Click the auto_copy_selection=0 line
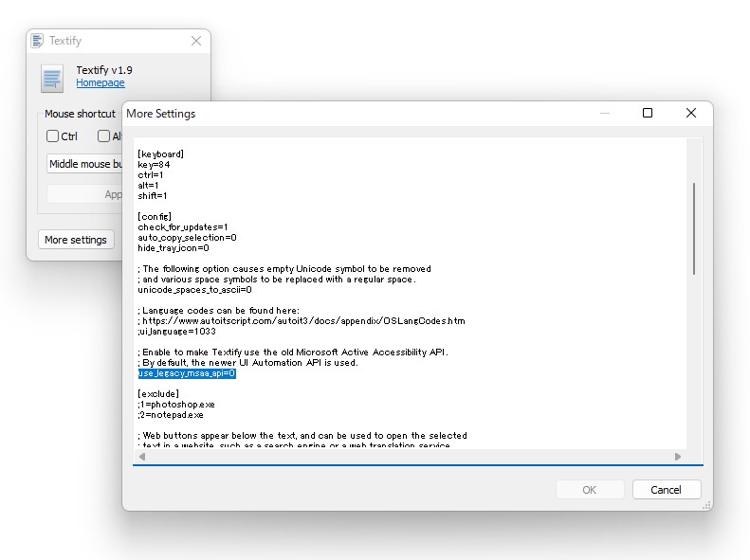 point(187,238)
